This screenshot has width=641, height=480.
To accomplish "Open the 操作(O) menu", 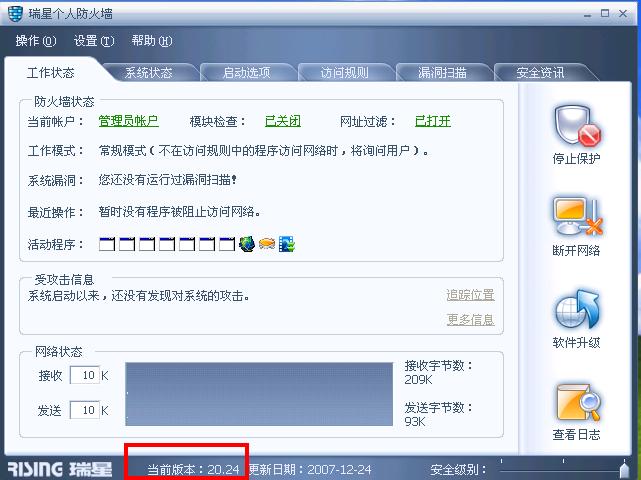I will 36,41.
